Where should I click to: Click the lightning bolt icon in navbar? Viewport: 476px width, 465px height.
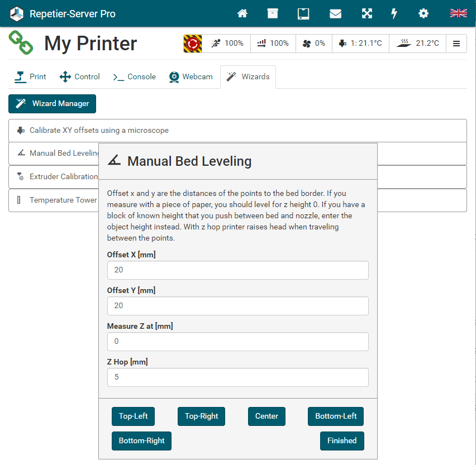(x=394, y=13)
